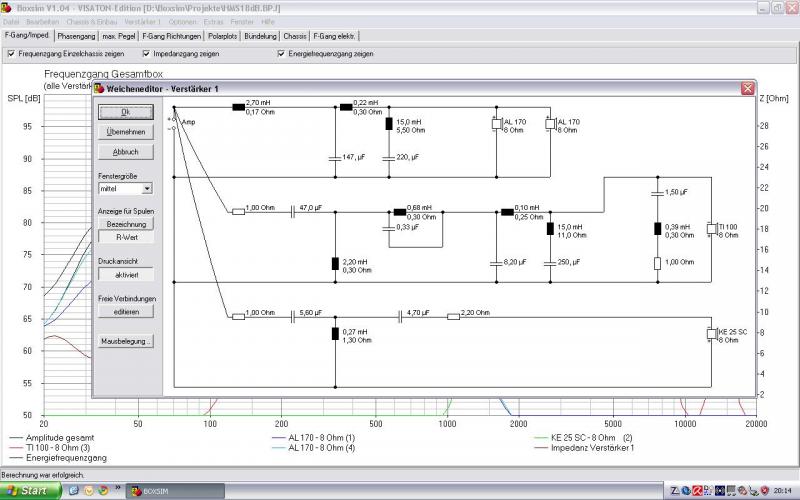Screen dimensions: 800x500
Task: Click the Übernehmen button
Action: tap(126, 132)
